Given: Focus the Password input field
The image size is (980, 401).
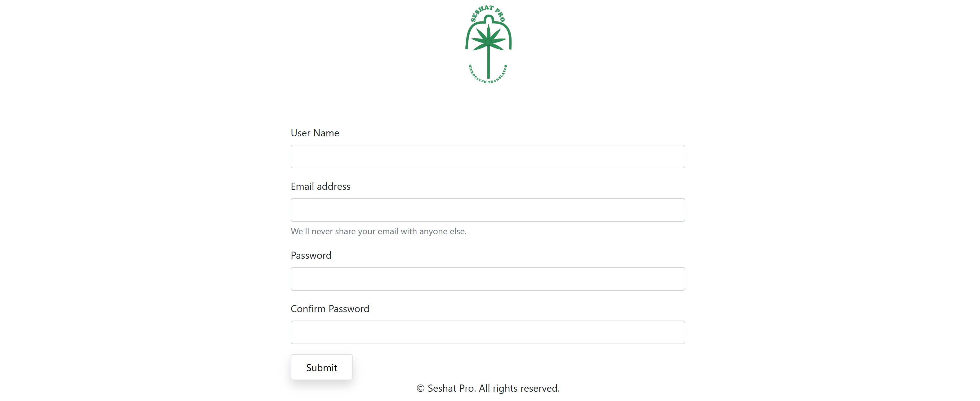Looking at the screenshot, I should [488, 279].
